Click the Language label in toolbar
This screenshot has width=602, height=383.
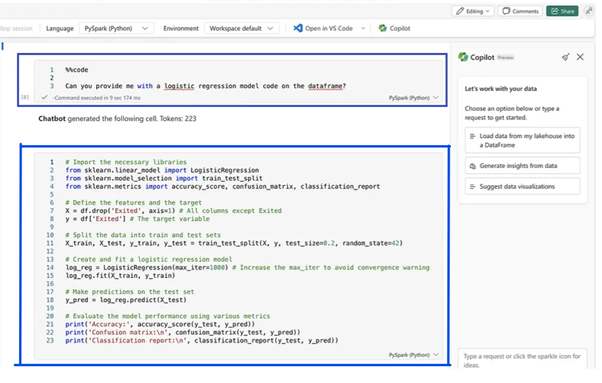point(60,28)
